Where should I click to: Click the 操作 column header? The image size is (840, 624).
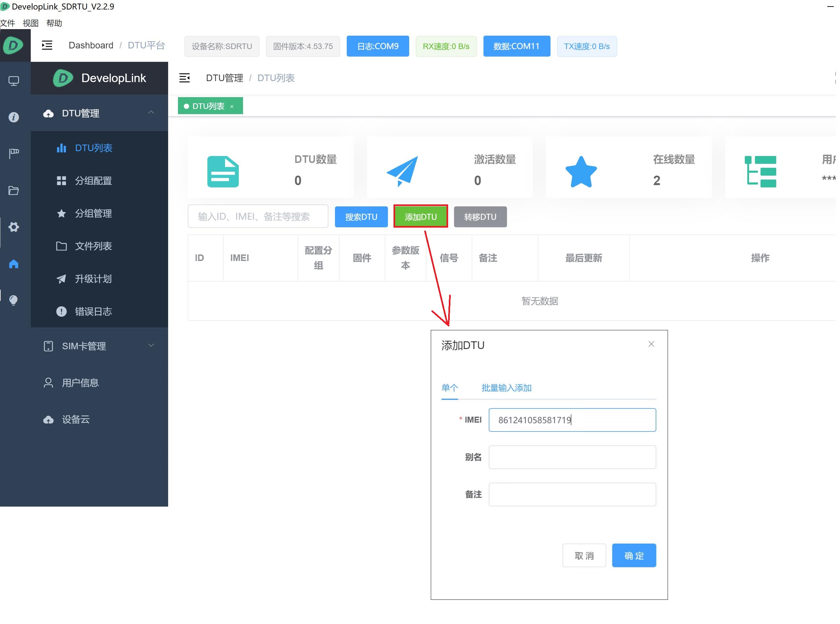point(760,258)
